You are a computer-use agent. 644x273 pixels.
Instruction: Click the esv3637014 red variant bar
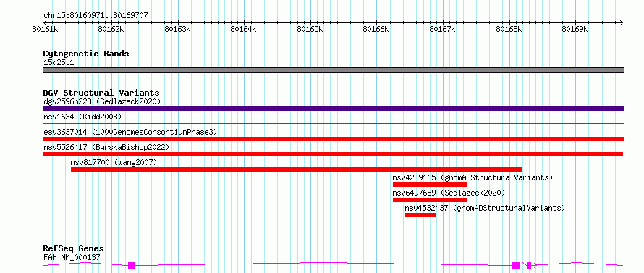(333, 139)
